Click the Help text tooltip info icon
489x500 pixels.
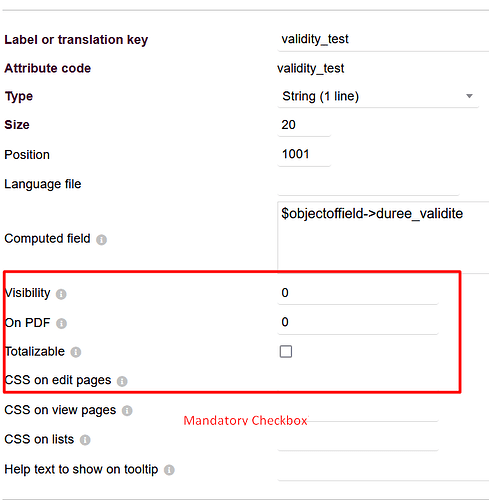pos(169,470)
